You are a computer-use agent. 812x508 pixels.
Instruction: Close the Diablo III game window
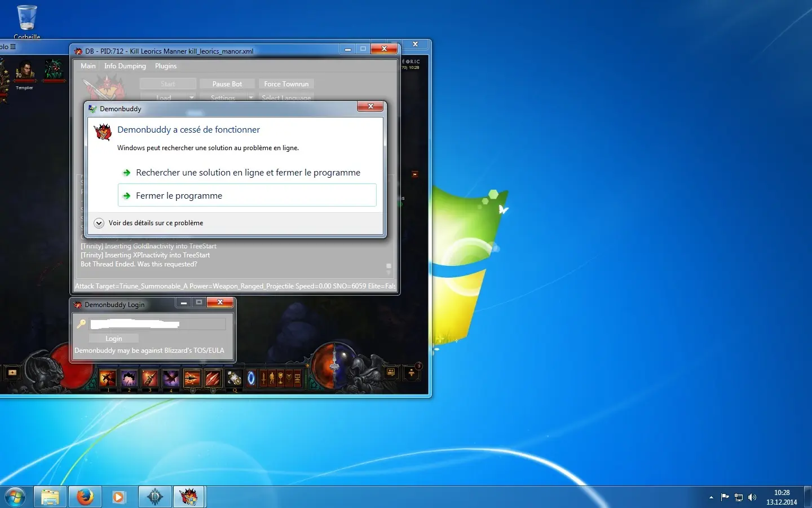click(x=415, y=44)
